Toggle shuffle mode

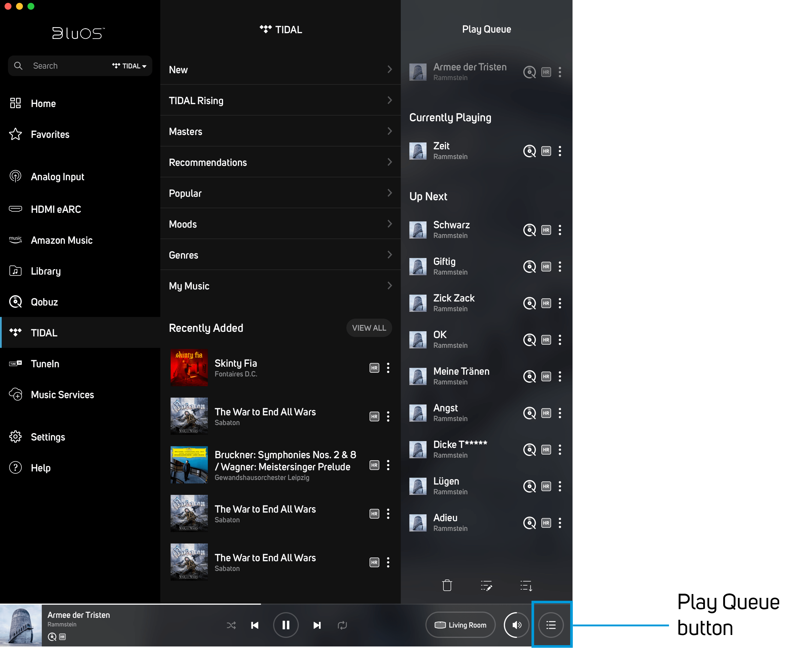231,625
